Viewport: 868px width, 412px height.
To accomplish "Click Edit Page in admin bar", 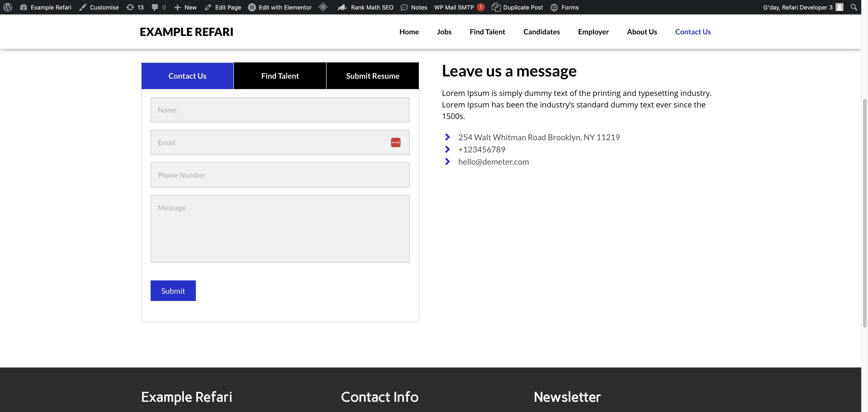I will click(223, 7).
